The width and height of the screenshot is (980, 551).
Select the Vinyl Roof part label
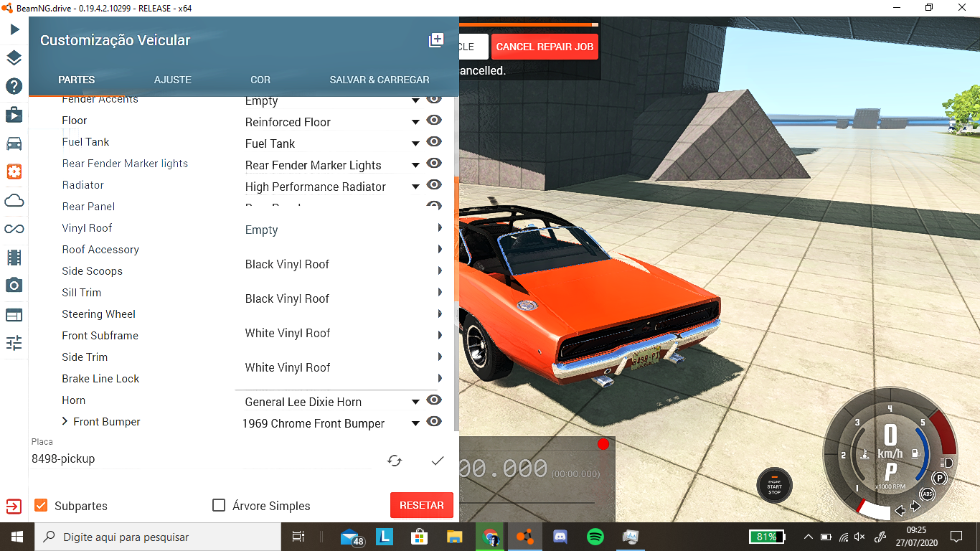pyautogui.click(x=87, y=227)
